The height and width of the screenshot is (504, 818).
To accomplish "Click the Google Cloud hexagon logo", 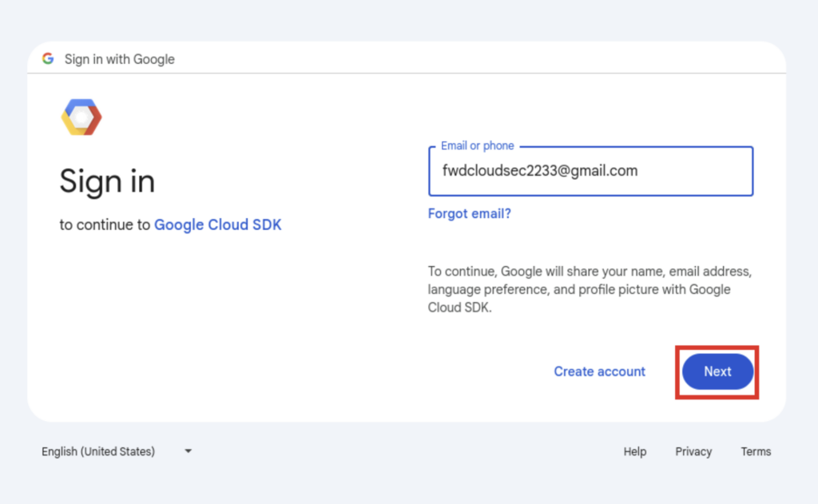I will (81, 117).
